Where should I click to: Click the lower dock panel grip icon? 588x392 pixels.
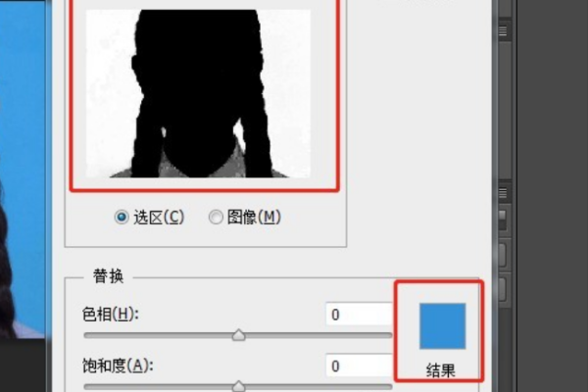(x=503, y=193)
